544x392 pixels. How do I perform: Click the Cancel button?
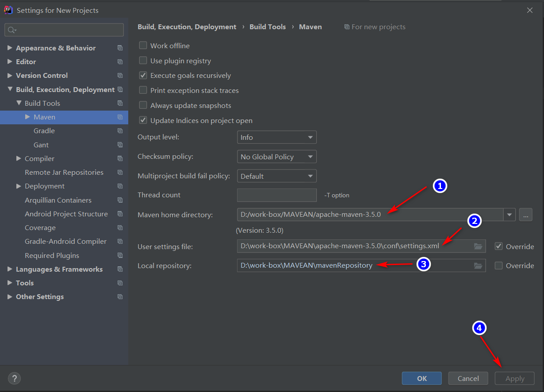(x=468, y=378)
